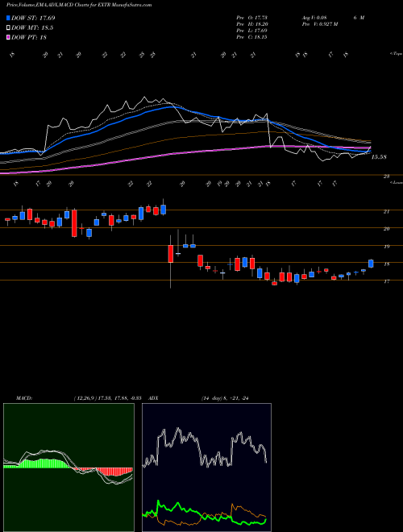Click the 23 price axis label
Image resolution: width=403 pixels, height=532 pixels.
(386, 177)
